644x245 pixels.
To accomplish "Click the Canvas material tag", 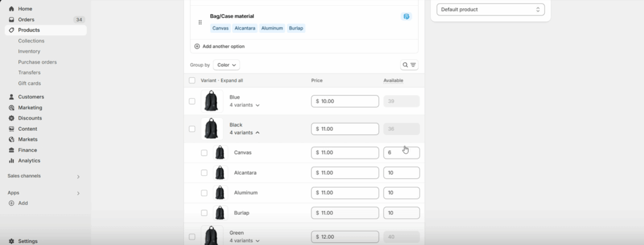I will point(220,28).
